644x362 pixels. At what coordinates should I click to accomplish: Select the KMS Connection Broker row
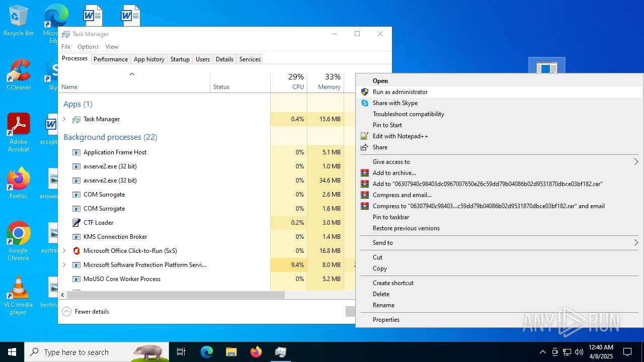207,237
